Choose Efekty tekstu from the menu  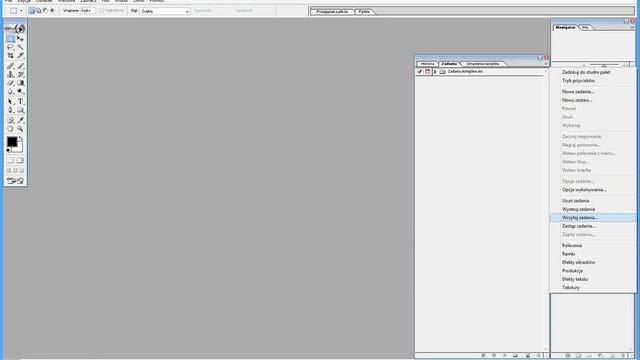(x=575, y=279)
